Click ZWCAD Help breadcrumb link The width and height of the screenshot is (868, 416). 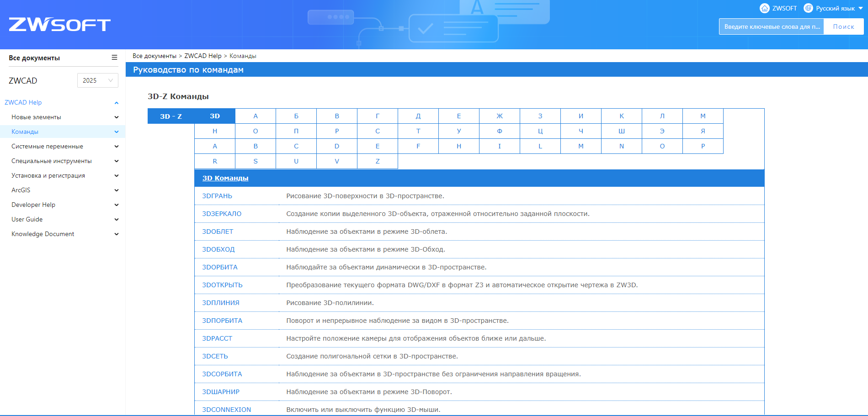pos(203,56)
